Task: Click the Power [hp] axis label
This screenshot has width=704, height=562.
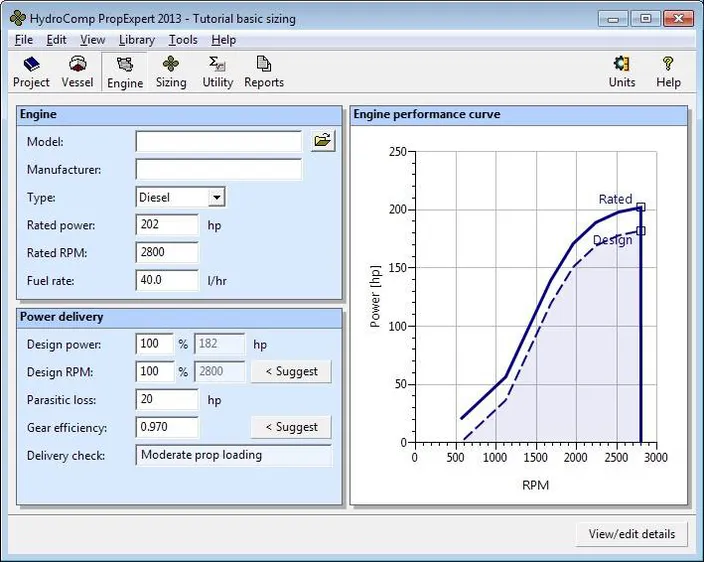Action: [x=375, y=296]
